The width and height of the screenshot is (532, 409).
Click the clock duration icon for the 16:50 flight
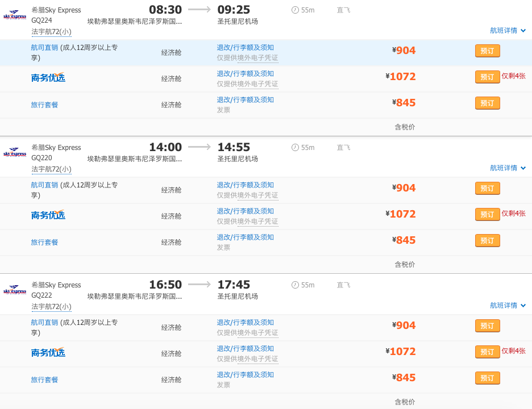(x=295, y=285)
